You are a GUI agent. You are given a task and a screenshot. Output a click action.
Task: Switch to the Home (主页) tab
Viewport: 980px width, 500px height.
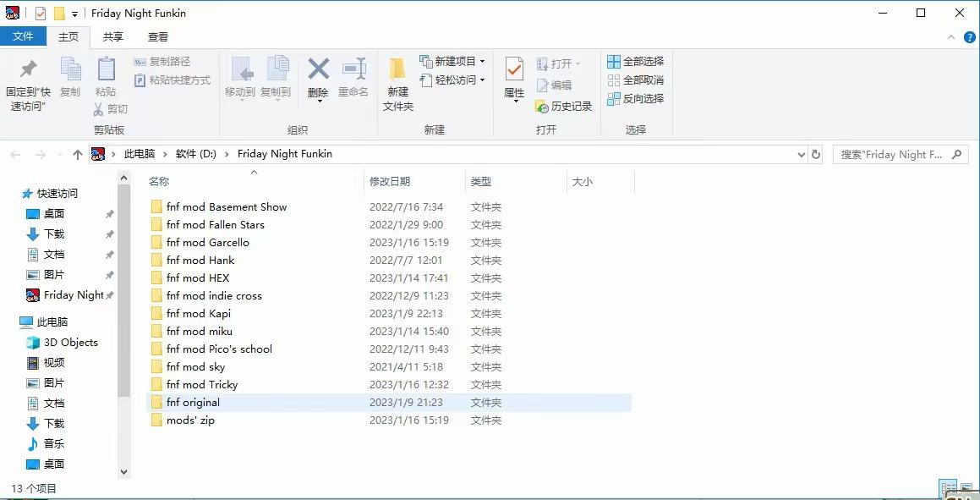68,37
